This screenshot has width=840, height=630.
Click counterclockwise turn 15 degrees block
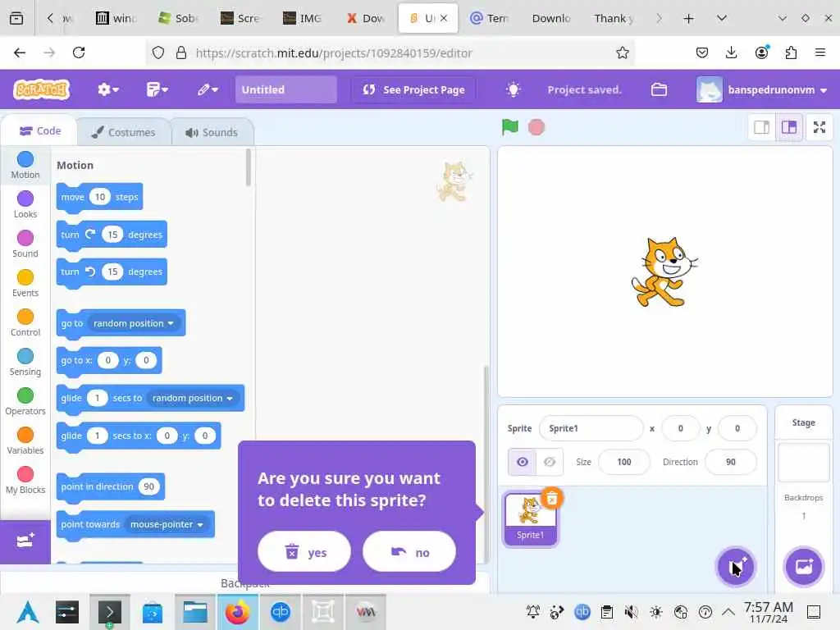112,272
